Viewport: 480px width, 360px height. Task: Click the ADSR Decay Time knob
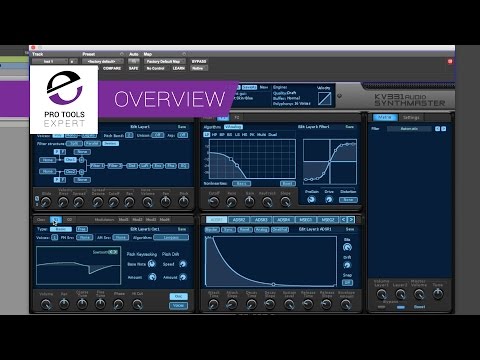(x=251, y=304)
